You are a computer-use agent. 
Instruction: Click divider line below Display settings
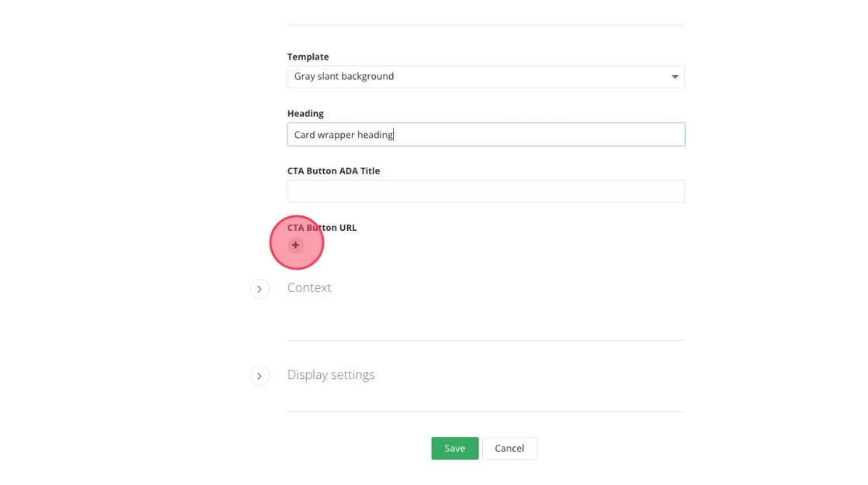click(486, 411)
